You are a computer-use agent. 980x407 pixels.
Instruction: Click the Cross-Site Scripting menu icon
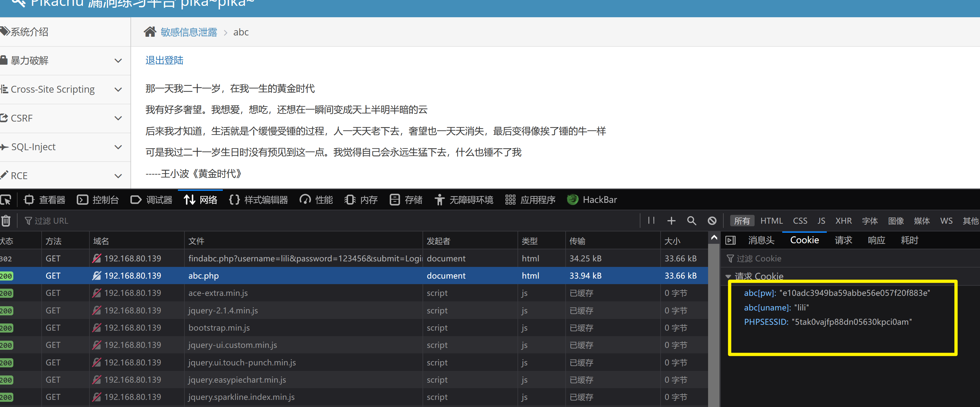click(x=4, y=89)
